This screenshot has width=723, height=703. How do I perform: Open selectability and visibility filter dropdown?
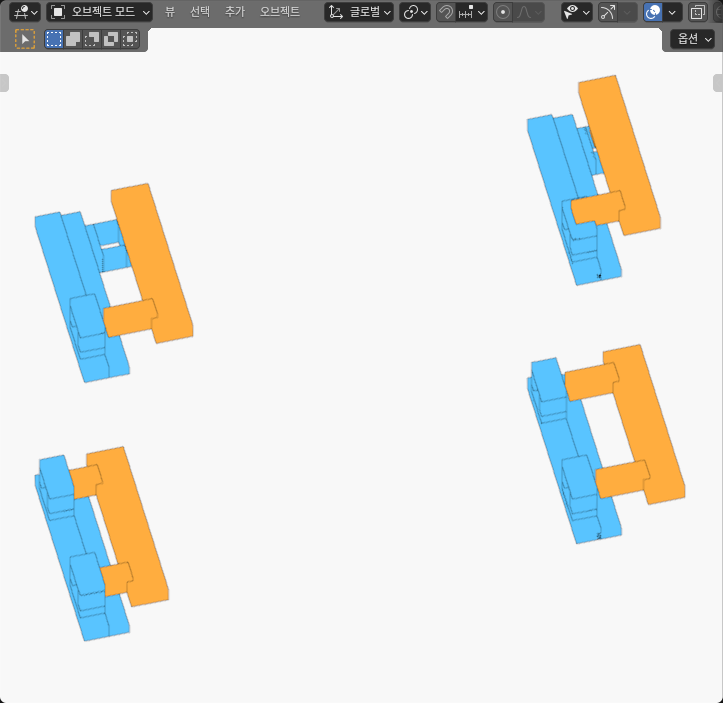577,12
